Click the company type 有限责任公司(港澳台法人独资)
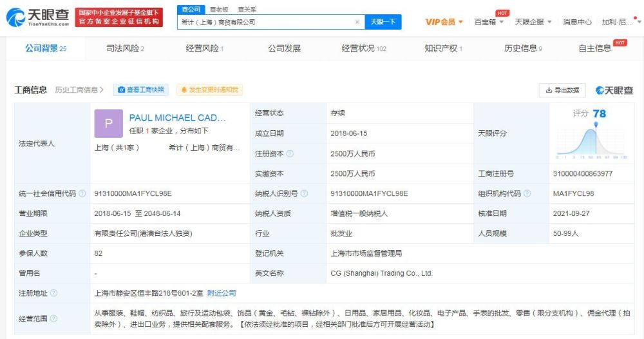 click(143, 233)
